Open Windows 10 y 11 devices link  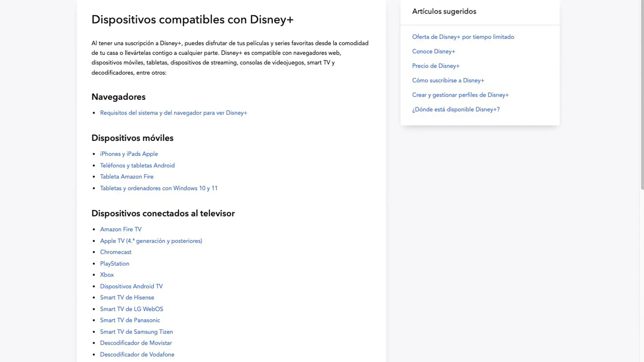(x=159, y=188)
